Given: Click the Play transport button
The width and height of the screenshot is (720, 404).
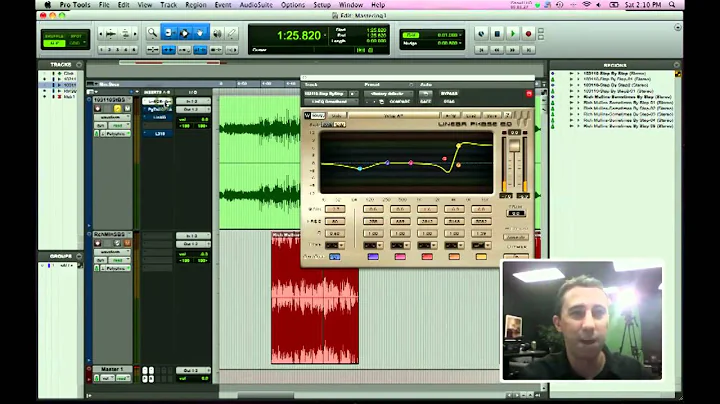Looking at the screenshot, I should click(513, 34).
